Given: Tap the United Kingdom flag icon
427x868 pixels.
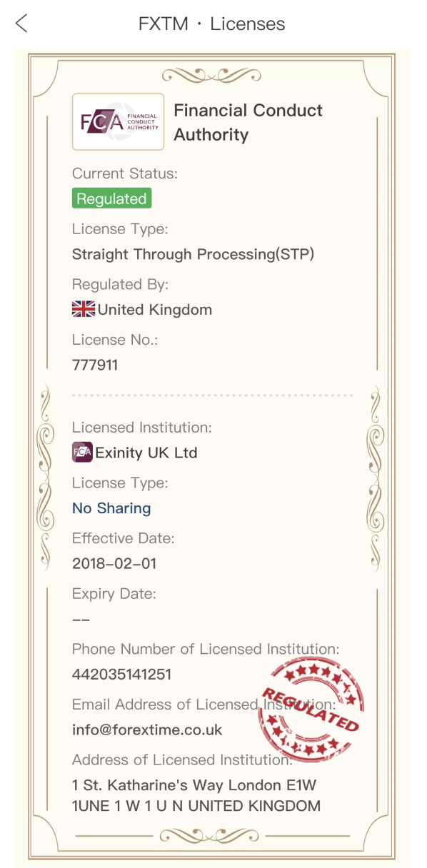Looking at the screenshot, I should [x=84, y=310].
